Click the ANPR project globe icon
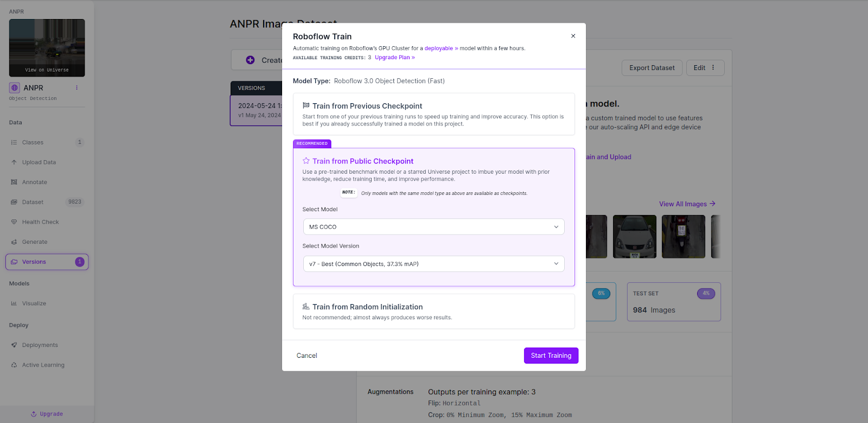This screenshot has width=868, height=423. [x=15, y=87]
